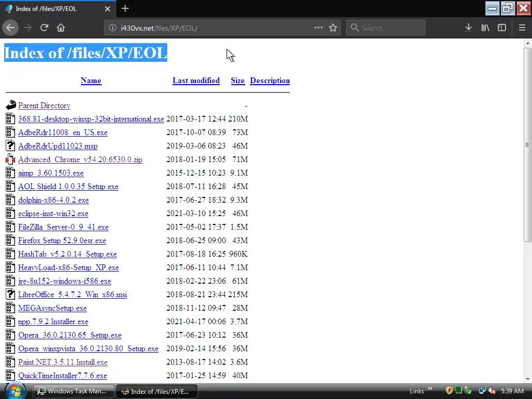Sort listing by Description header
This screenshot has height=399, width=532.
coord(270,81)
